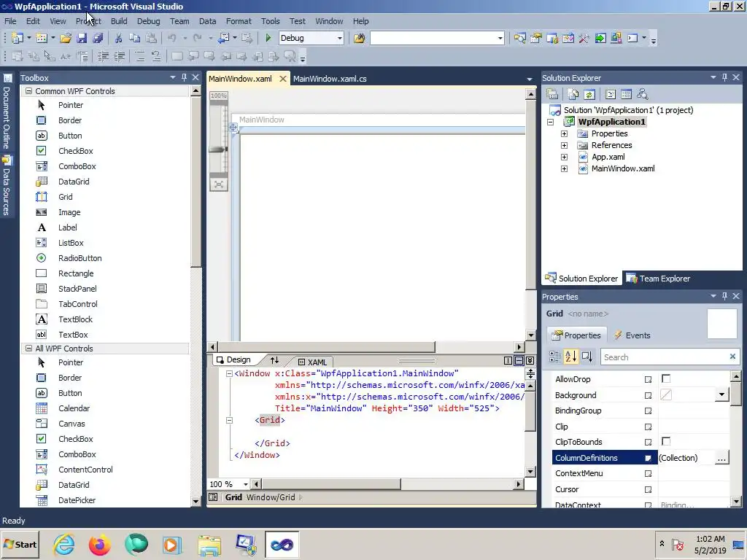The width and height of the screenshot is (747, 560).
Task: Select the StackPanel control in Toolbox
Action: click(x=77, y=289)
